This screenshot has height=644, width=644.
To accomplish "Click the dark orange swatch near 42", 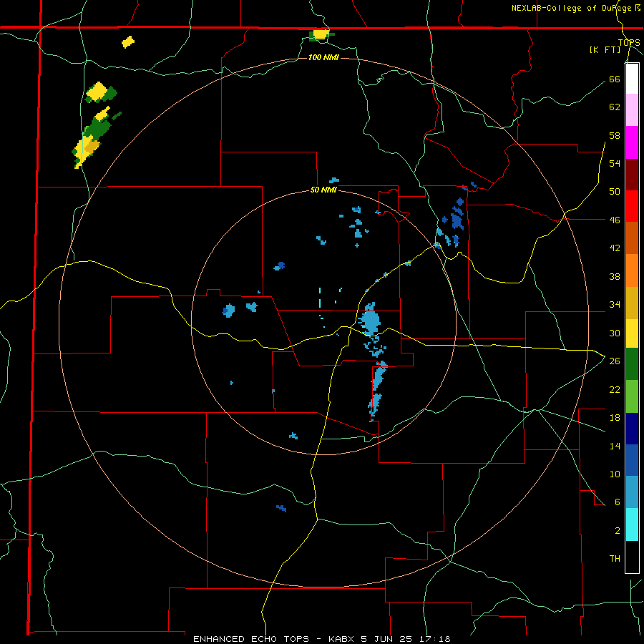I will pos(632,238).
